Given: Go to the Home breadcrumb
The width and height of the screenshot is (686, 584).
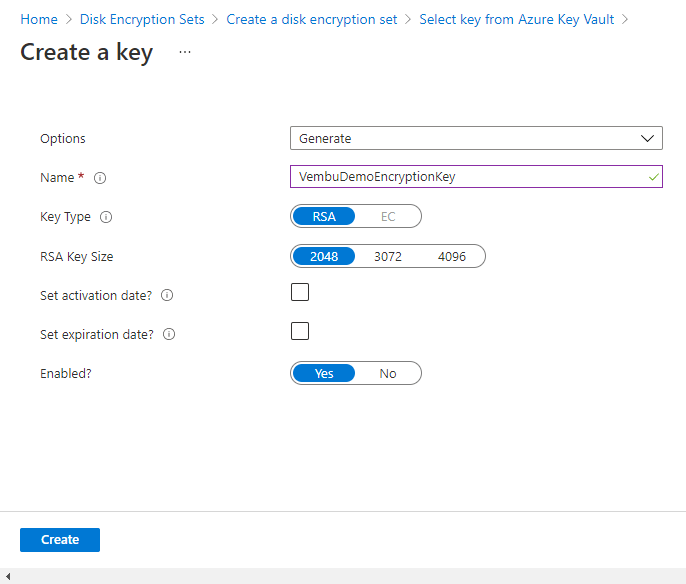Looking at the screenshot, I should (39, 19).
